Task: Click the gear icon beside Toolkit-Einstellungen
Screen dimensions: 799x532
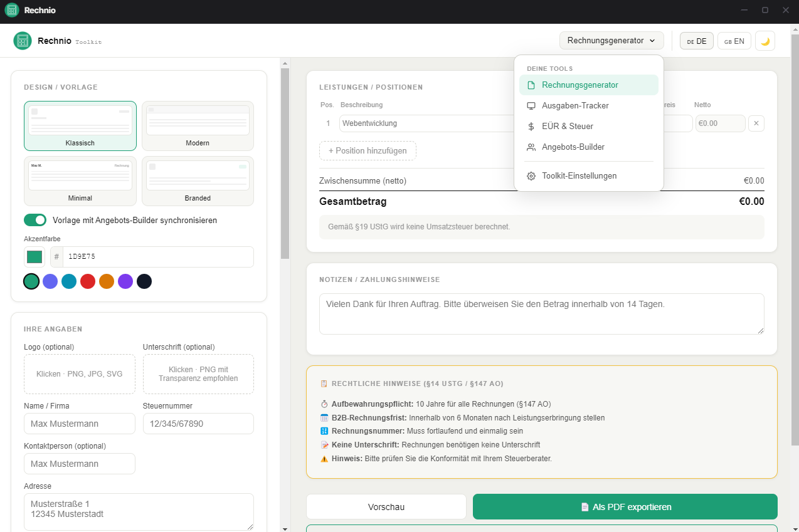Action: (x=531, y=176)
